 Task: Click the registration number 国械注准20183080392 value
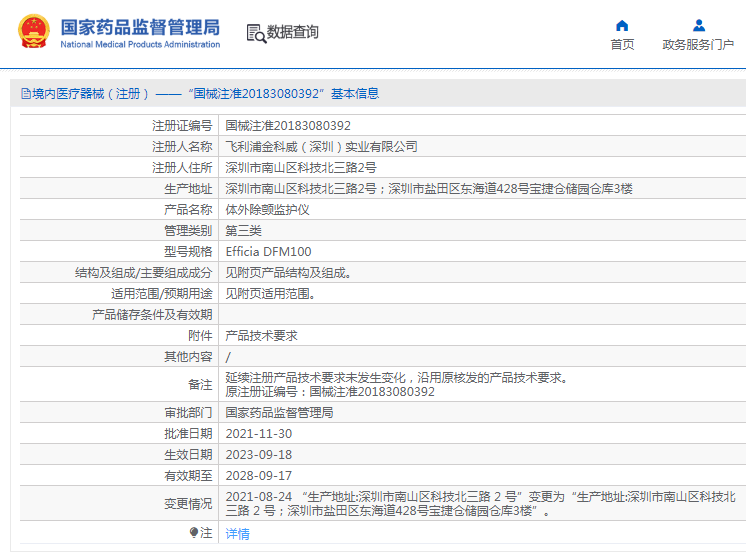pyautogui.click(x=288, y=126)
